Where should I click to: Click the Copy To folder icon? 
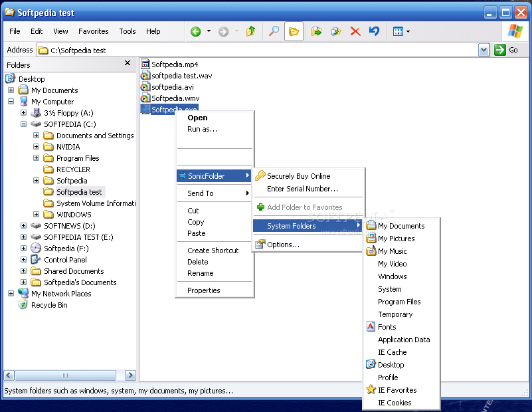click(x=336, y=31)
